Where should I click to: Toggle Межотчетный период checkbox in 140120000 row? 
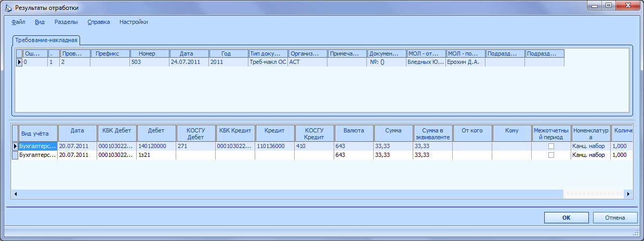[551, 146]
